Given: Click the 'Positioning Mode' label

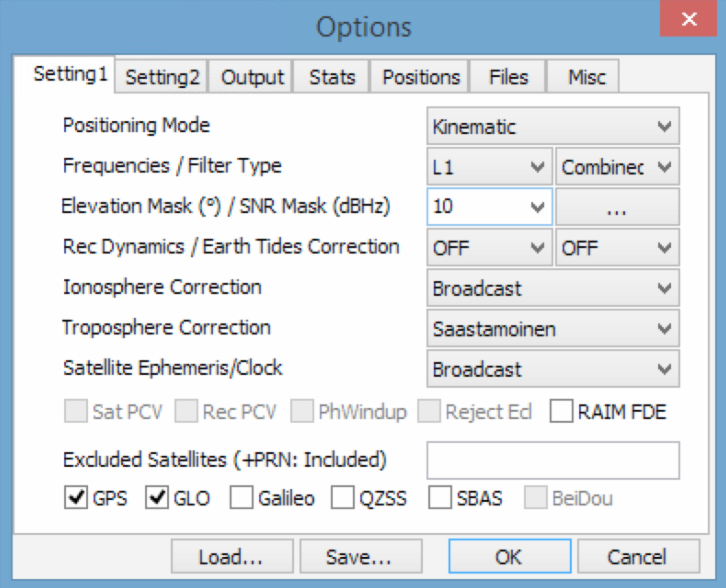Looking at the screenshot, I should tap(136, 125).
